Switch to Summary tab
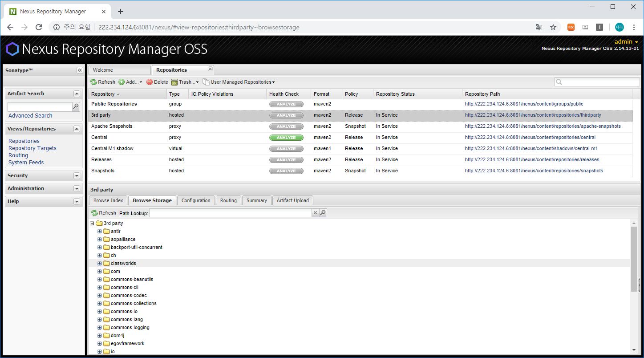Screen dimensions: 644x358 coord(257,200)
